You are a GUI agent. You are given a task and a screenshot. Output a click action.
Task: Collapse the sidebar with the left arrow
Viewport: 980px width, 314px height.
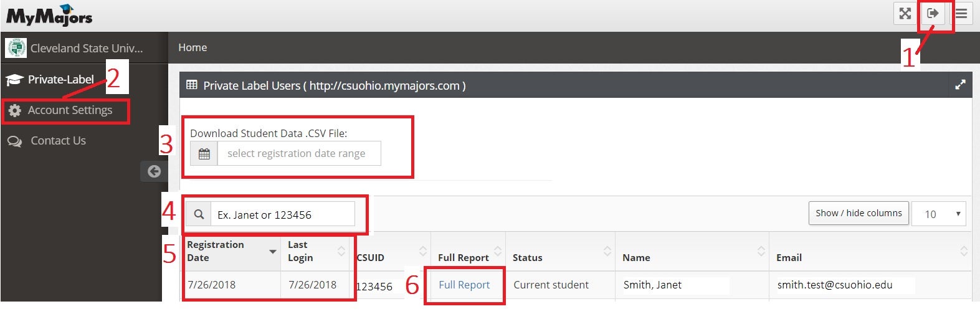click(x=154, y=171)
